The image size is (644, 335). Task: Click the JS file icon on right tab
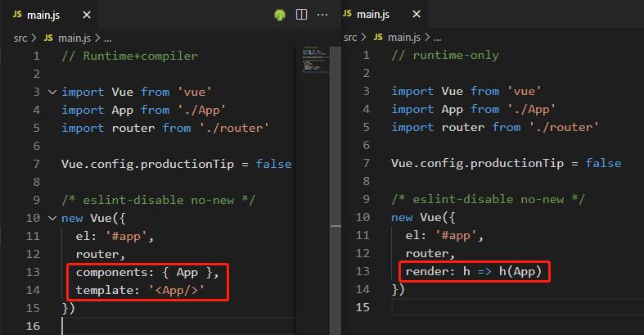pos(347,14)
